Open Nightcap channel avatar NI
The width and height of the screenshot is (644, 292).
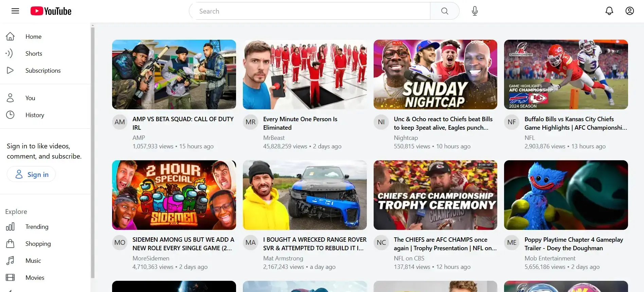pyautogui.click(x=381, y=122)
